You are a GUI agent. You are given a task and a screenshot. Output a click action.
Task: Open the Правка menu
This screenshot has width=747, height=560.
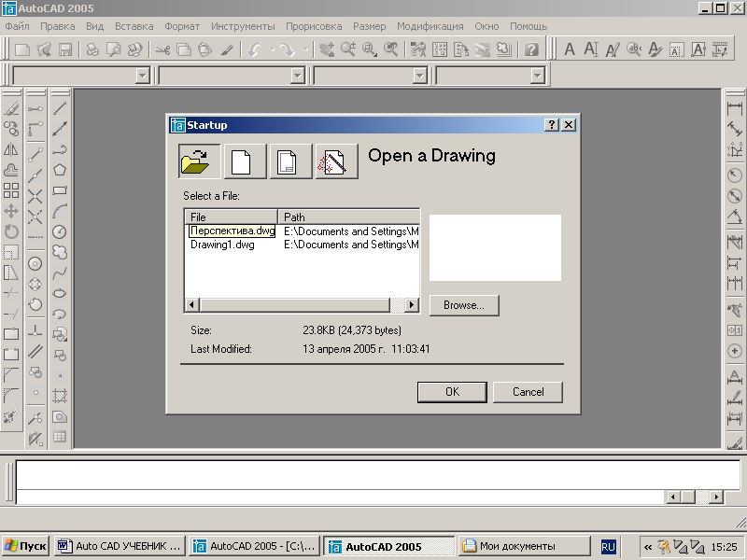58,26
